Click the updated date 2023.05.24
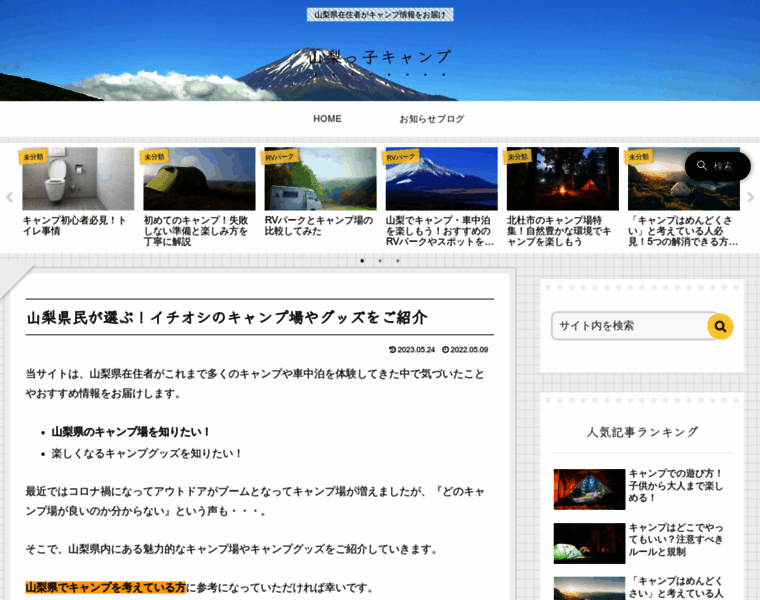Image resolution: width=760 pixels, height=600 pixels. click(412, 350)
